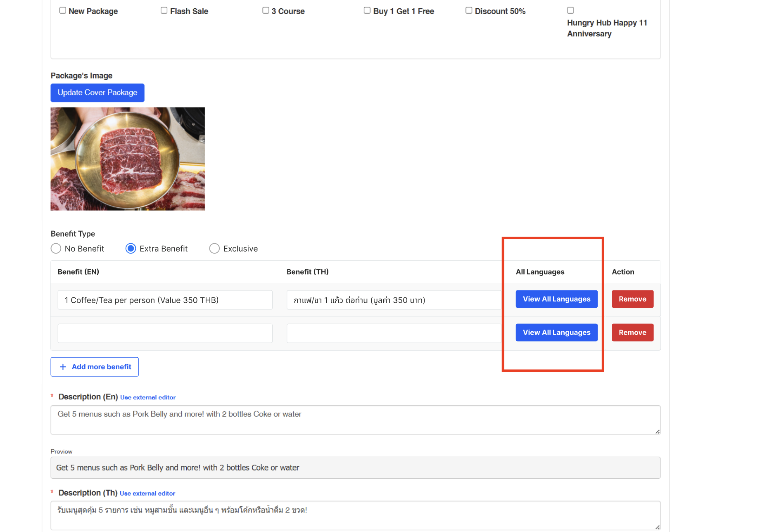
Task: Open View All Languages for the Coffee/Tea benefit
Action: [x=556, y=299]
